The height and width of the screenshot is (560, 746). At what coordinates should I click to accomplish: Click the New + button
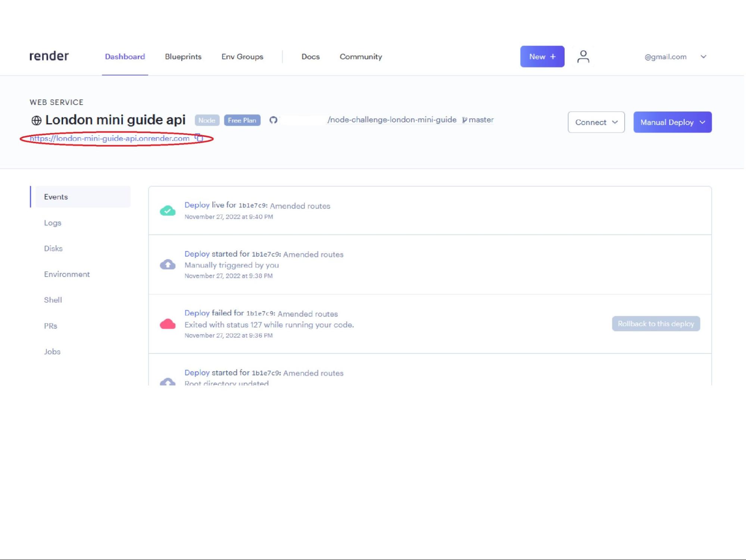click(x=542, y=56)
